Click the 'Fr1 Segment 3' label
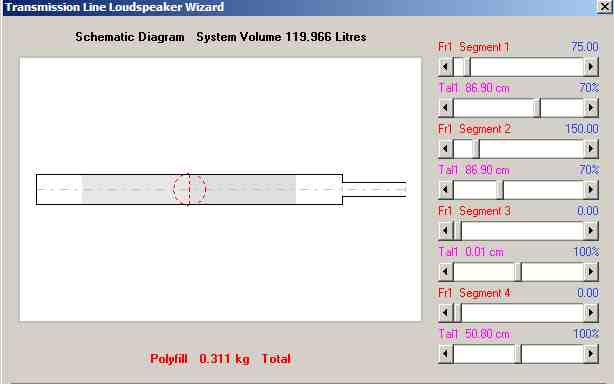Image resolution: width=614 pixels, height=384 pixels. click(x=474, y=211)
